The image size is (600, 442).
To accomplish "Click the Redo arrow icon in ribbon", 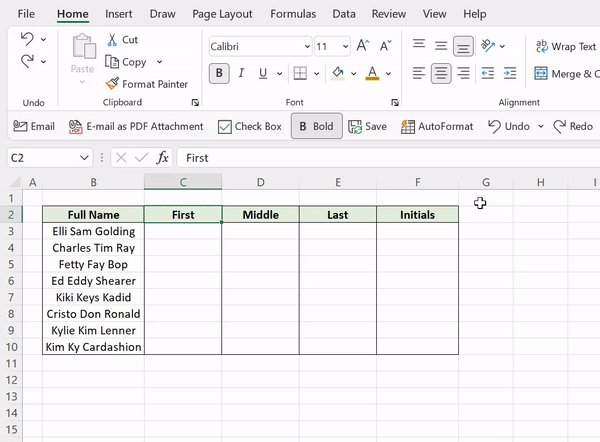I will tap(27, 61).
